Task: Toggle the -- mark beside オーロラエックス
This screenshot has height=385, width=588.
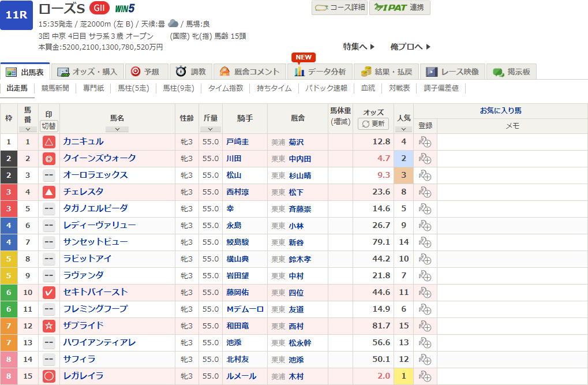Action: click(48, 175)
